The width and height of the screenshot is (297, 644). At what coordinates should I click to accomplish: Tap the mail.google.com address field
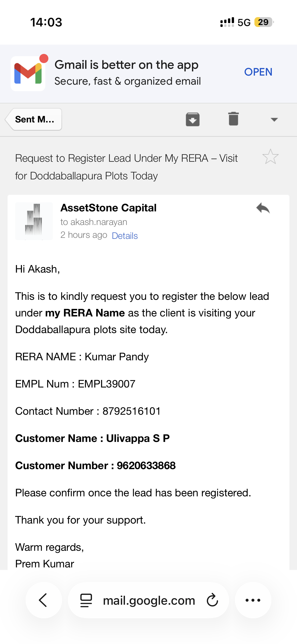(x=149, y=601)
